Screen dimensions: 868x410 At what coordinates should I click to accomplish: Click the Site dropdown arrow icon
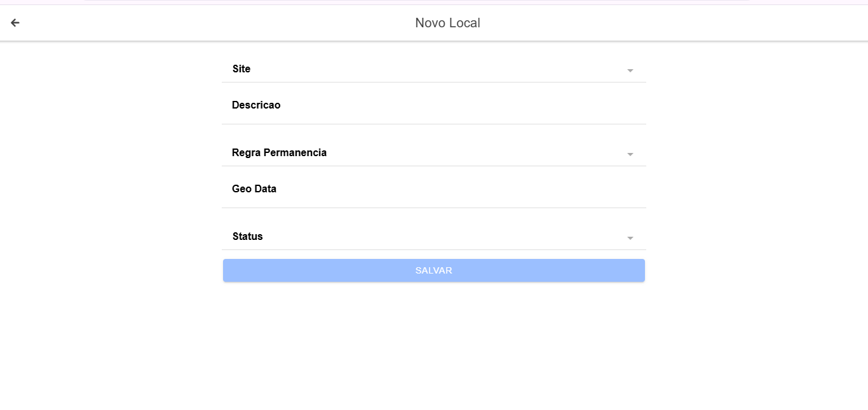click(630, 70)
